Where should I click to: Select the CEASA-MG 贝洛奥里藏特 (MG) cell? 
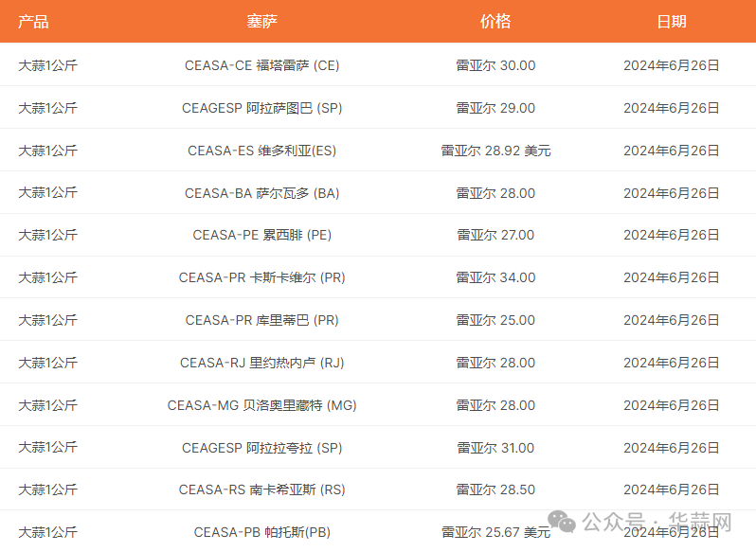(261, 405)
